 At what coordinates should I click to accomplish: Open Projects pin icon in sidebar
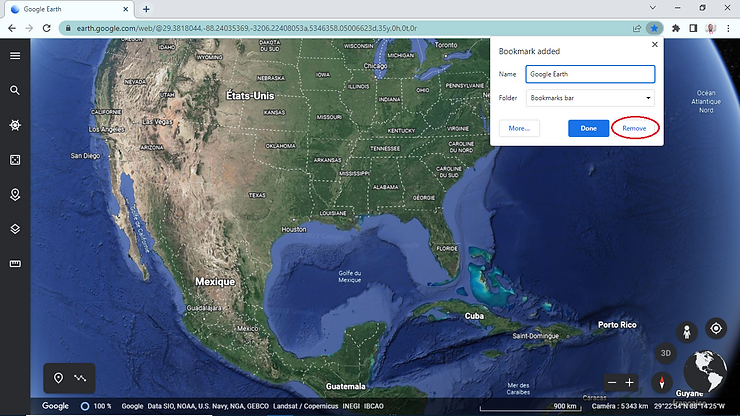click(15, 195)
